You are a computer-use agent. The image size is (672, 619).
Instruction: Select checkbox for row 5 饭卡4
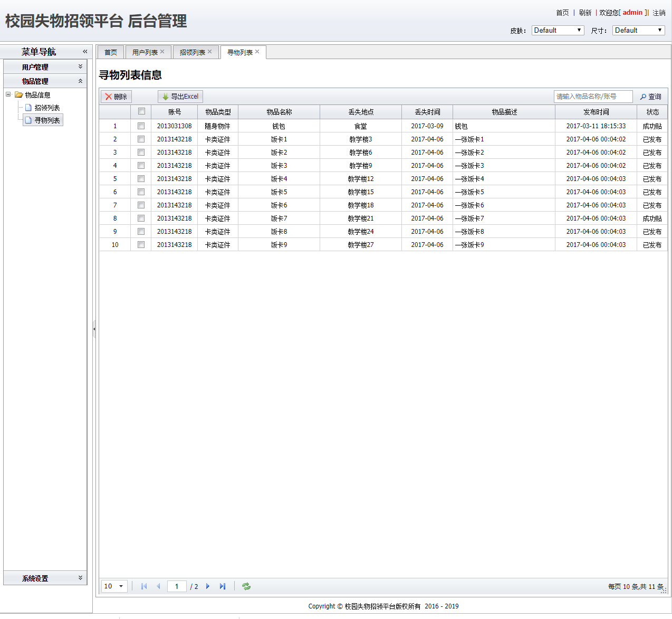141,179
